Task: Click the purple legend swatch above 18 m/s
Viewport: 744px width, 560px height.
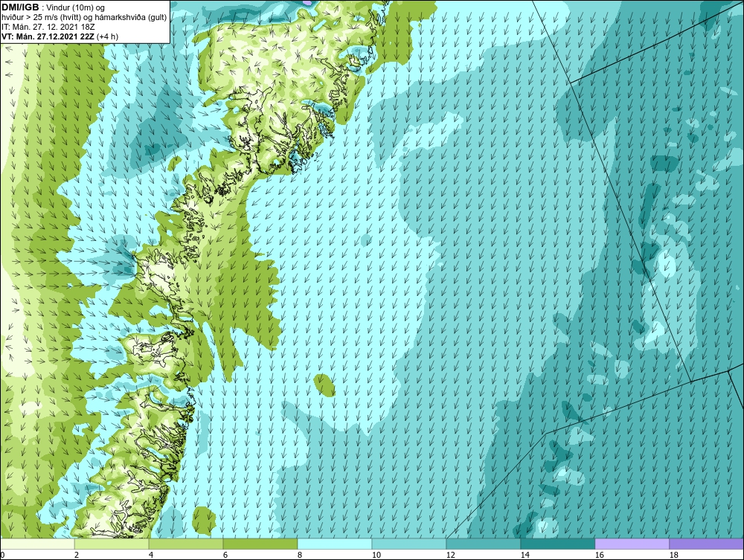Action: 706,544
